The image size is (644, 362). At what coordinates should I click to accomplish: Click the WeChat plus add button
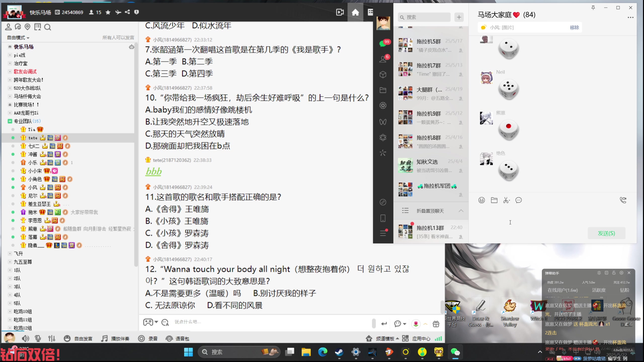(x=459, y=17)
